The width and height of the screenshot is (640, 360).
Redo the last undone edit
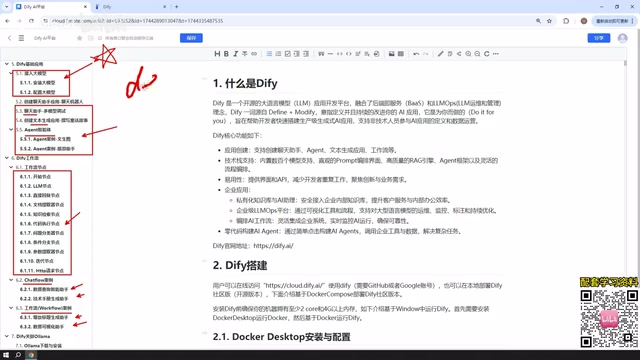point(425,54)
